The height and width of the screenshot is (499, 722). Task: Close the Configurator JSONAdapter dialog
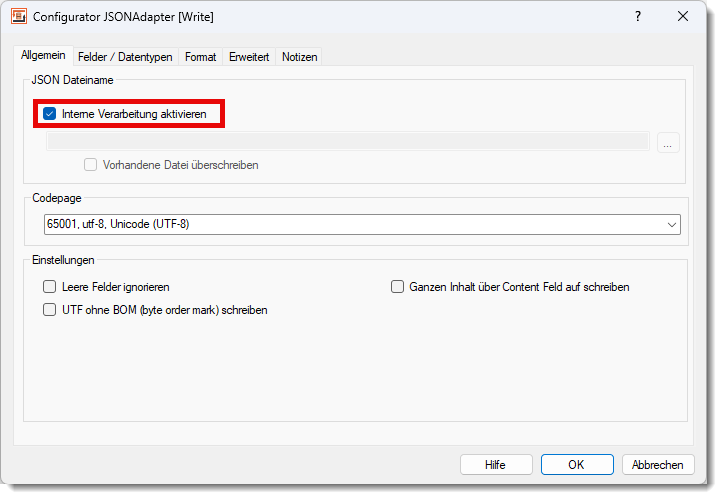tap(683, 17)
